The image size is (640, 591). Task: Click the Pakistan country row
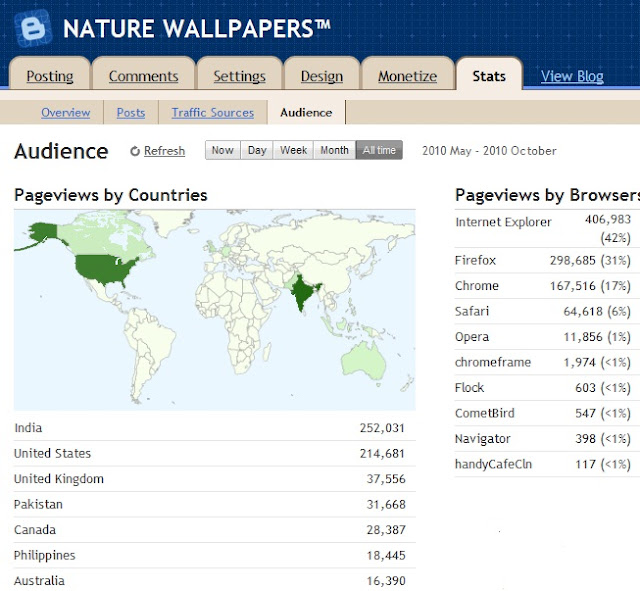point(215,504)
